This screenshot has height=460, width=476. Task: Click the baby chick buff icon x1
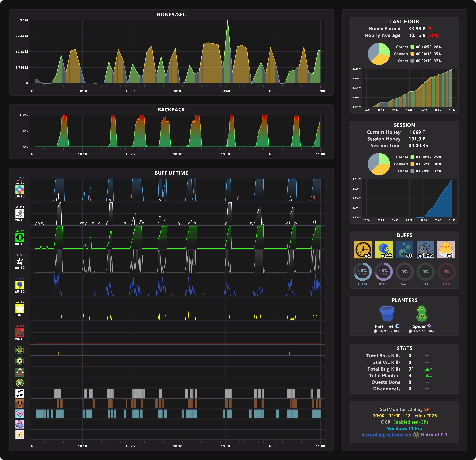point(446,250)
